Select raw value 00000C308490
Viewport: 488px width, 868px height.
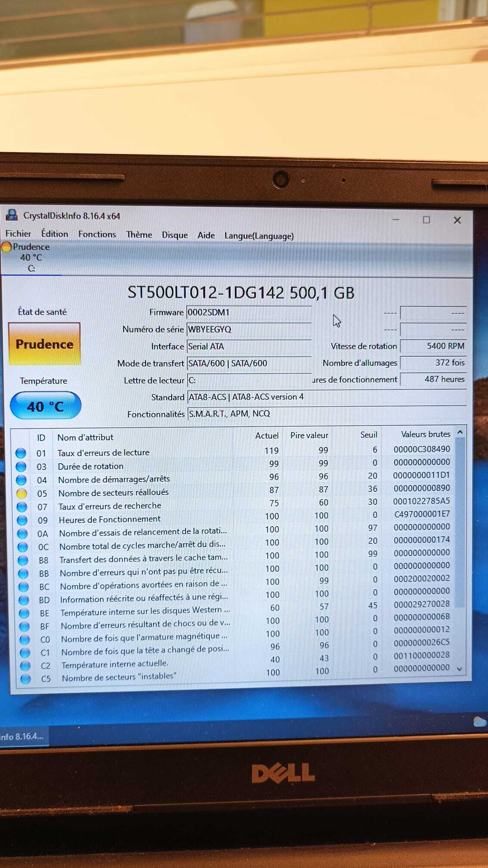[421, 449]
